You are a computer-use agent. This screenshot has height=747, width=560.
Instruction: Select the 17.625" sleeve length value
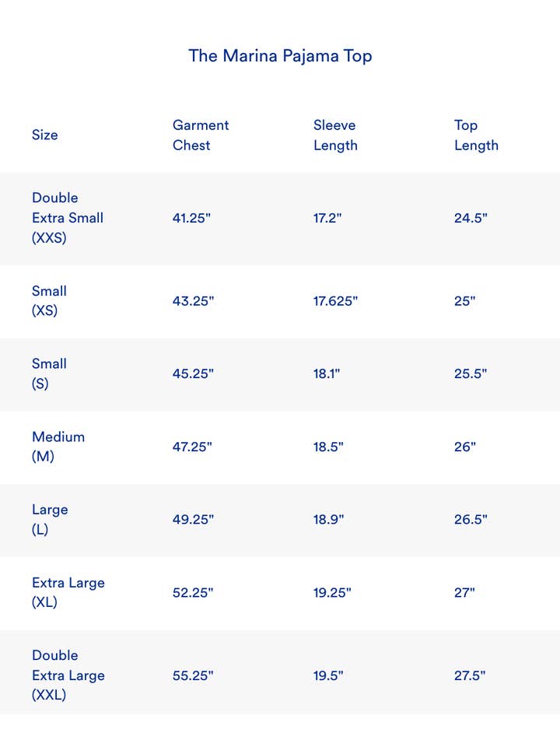click(335, 301)
